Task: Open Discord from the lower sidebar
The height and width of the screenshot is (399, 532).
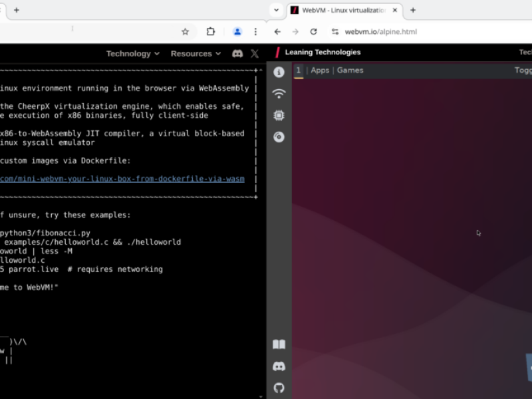Action: tap(279, 366)
